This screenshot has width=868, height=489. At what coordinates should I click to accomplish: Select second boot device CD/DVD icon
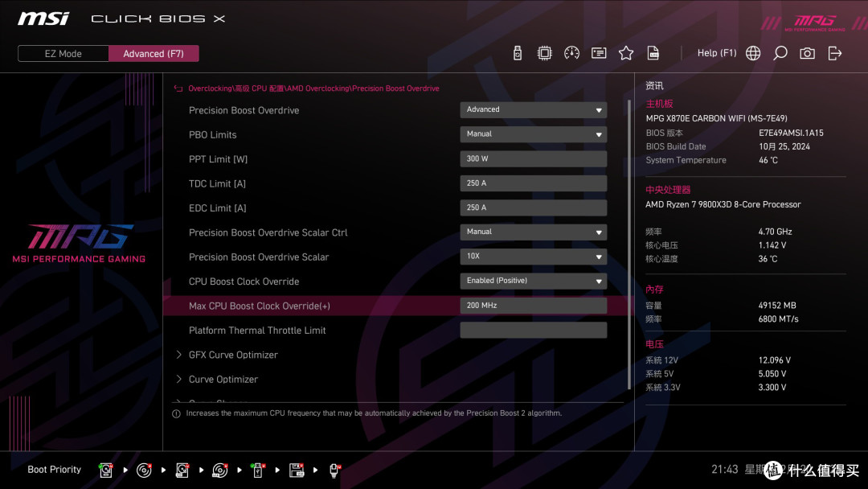pyautogui.click(x=144, y=471)
